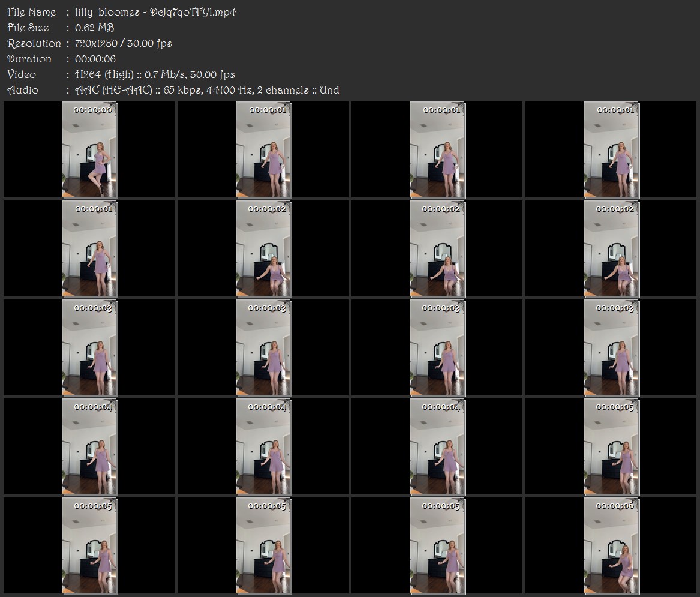Select the 00:00:05 frame beside the 00:00:04 frames
This screenshot has height=597, width=700.
(x=611, y=447)
